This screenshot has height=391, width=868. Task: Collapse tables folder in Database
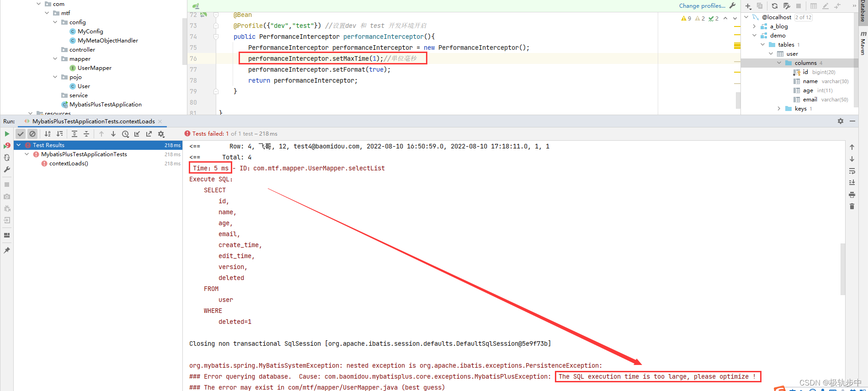click(763, 44)
